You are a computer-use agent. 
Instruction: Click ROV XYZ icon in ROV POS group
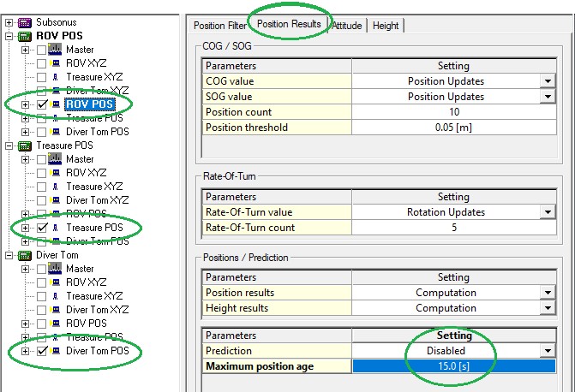(56, 63)
